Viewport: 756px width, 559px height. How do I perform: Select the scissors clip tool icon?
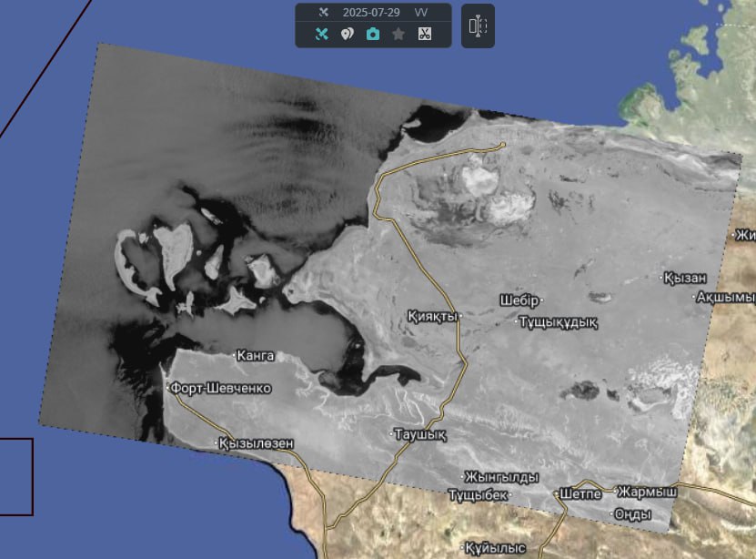(424, 34)
